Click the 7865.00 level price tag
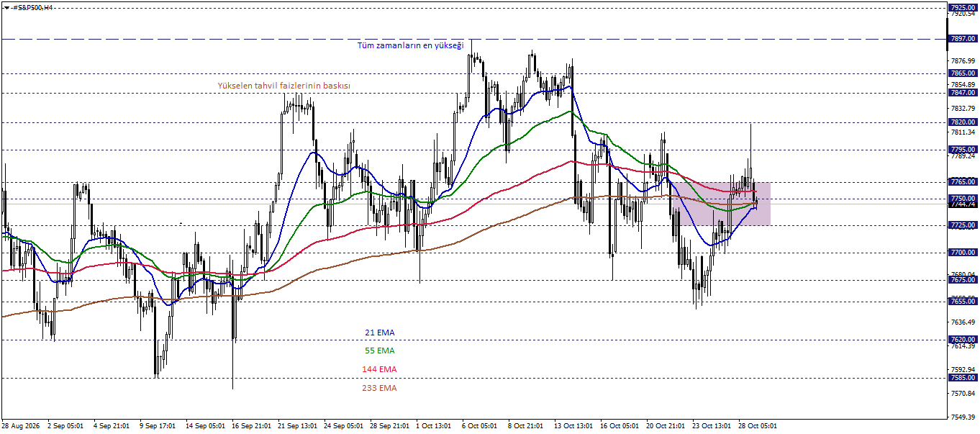The height and width of the screenshot is (434, 980). coord(963,73)
